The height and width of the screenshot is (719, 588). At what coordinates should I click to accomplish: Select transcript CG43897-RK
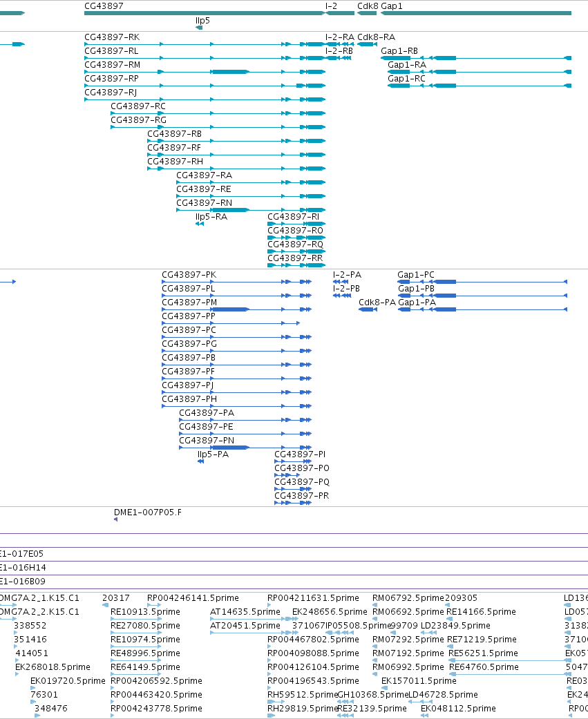(x=205, y=44)
